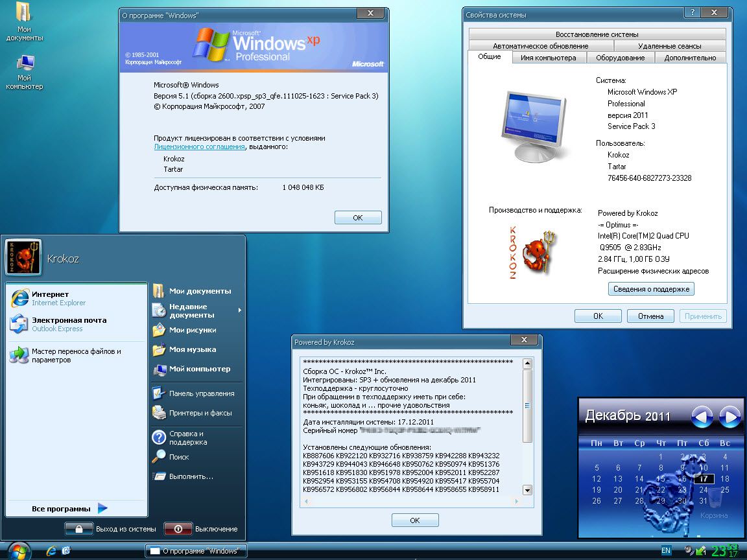Switch to Имя компьютера tab
The width and height of the screenshot is (747, 560).
[x=548, y=58]
